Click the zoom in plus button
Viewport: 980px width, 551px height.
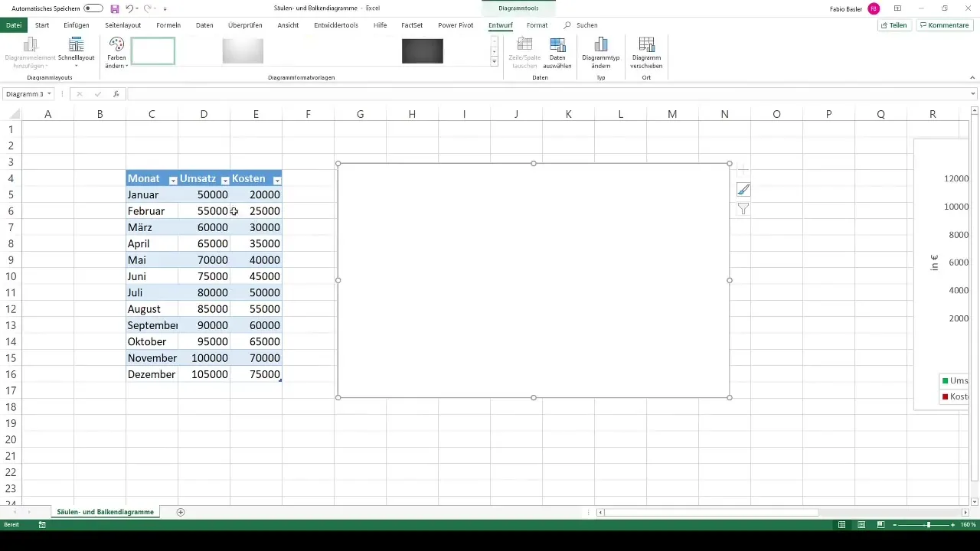pyautogui.click(x=953, y=525)
